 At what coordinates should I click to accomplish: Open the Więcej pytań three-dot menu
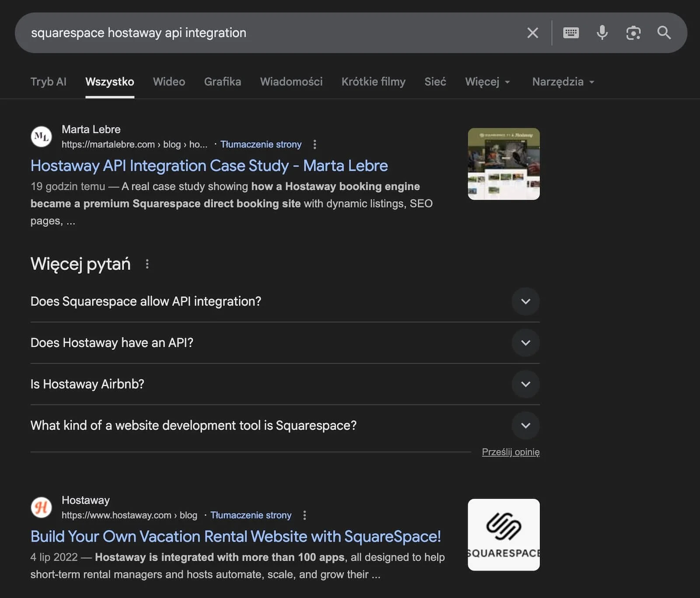[x=147, y=264]
